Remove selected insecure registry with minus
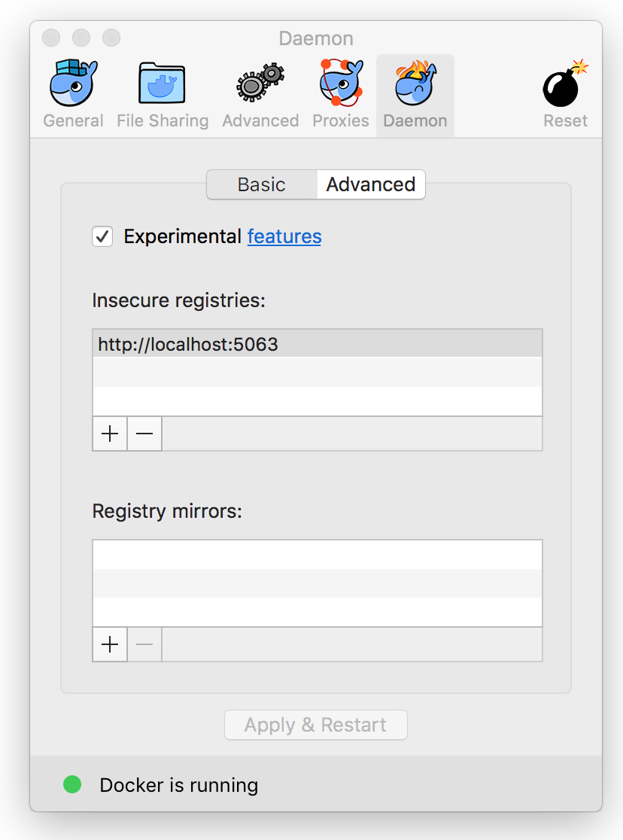The width and height of the screenshot is (623, 840). pos(144,434)
